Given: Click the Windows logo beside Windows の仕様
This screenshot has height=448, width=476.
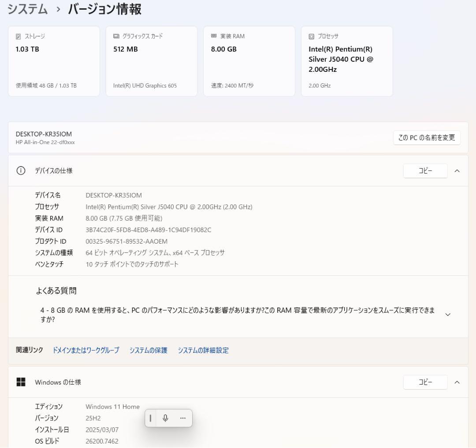Looking at the screenshot, I should pos(21,382).
